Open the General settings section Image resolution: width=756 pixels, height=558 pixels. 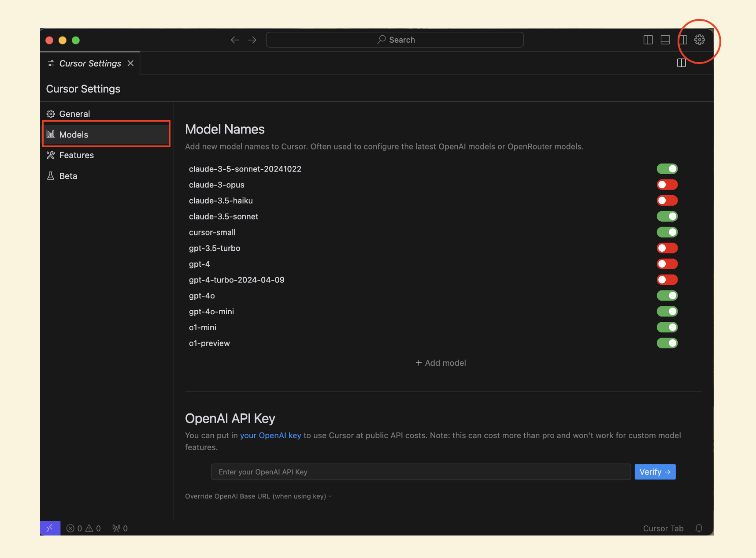click(x=74, y=114)
